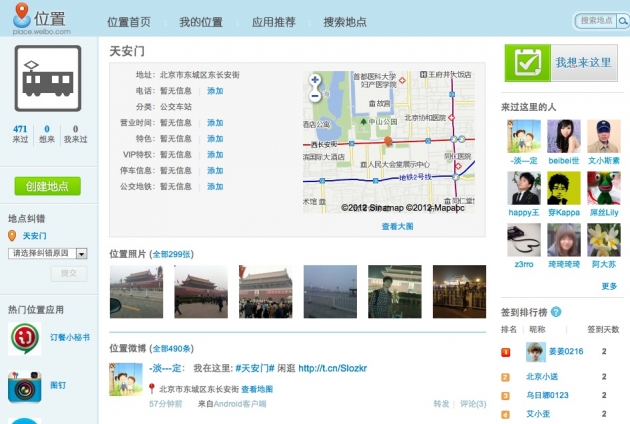Click 艾小歪 in the ranking list
This screenshot has height=424, width=630.
pos(538,414)
